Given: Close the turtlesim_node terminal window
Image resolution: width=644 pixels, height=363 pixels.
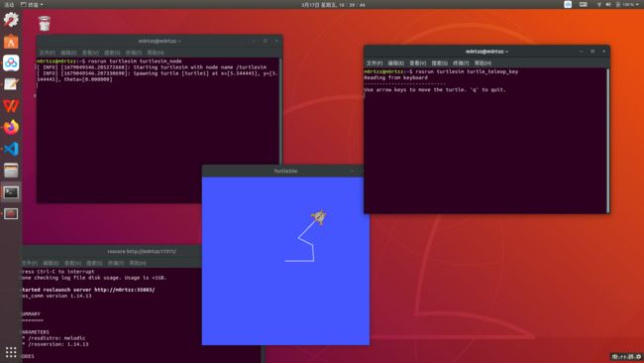Looking at the screenshot, I should pos(276,41).
